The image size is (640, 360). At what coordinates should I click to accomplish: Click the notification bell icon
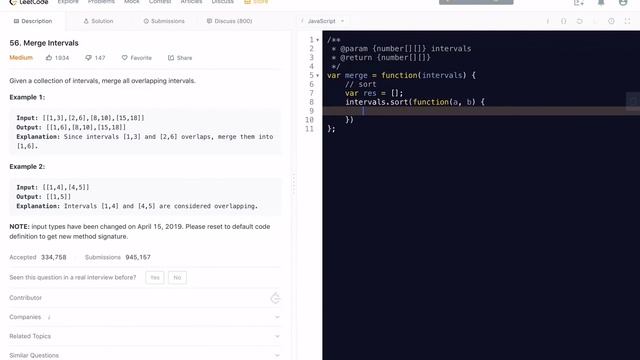tap(601, 2)
